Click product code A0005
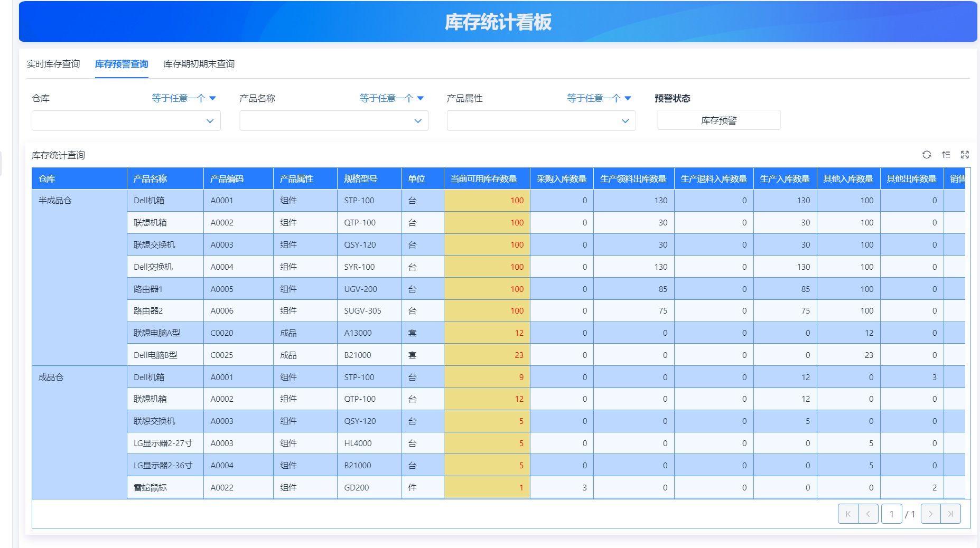This screenshot has height=548, width=980. click(x=222, y=289)
